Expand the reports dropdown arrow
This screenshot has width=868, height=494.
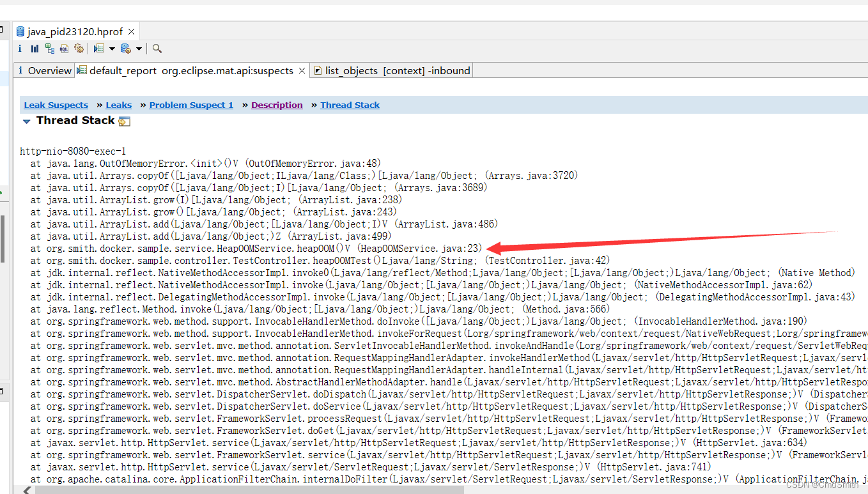pyautogui.click(x=112, y=49)
